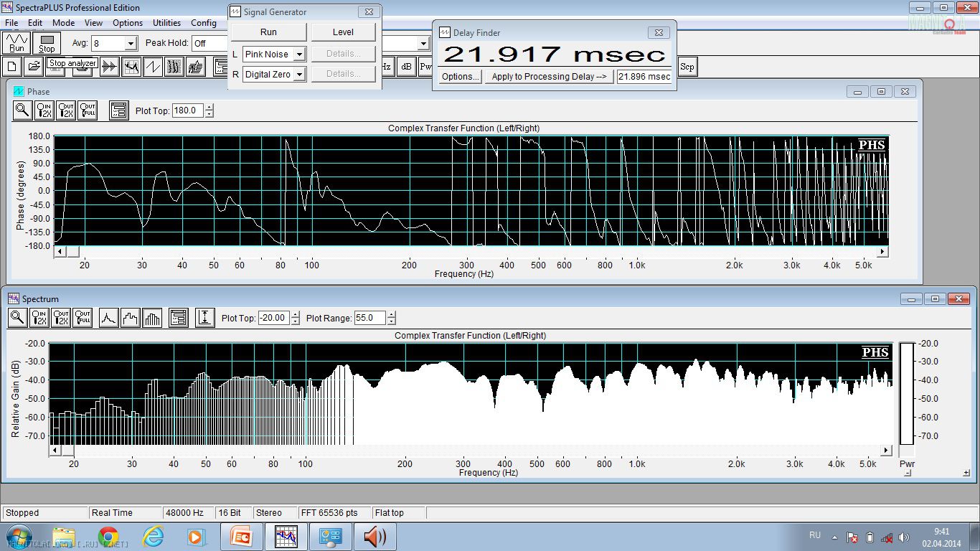
Task: Click Spectrum window zoom out 2X icon
Action: point(61,317)
